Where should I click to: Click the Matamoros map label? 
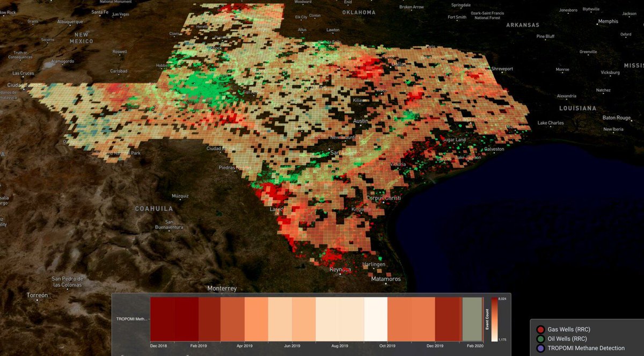coord(386,279)
